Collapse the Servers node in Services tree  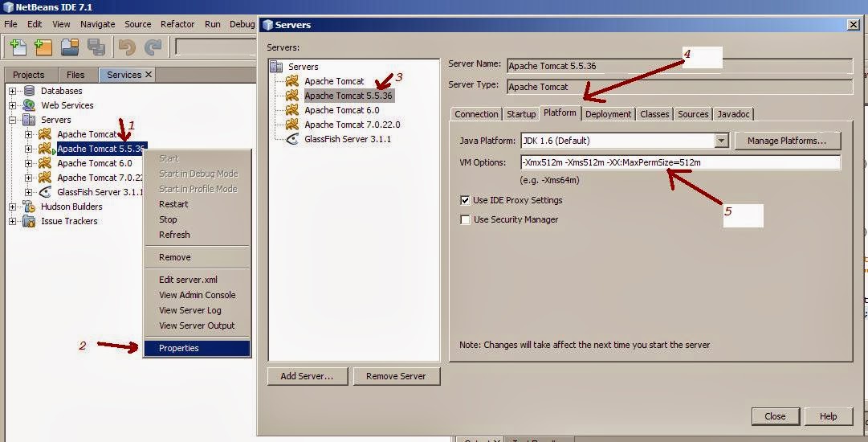13,120
